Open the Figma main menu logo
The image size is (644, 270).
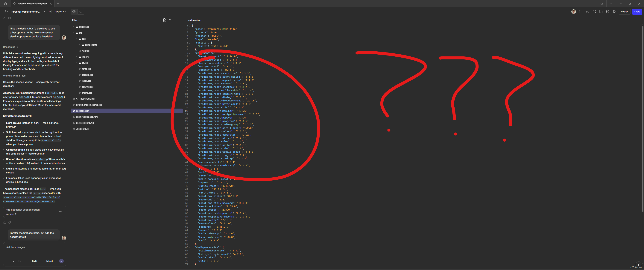coord(5,11)
